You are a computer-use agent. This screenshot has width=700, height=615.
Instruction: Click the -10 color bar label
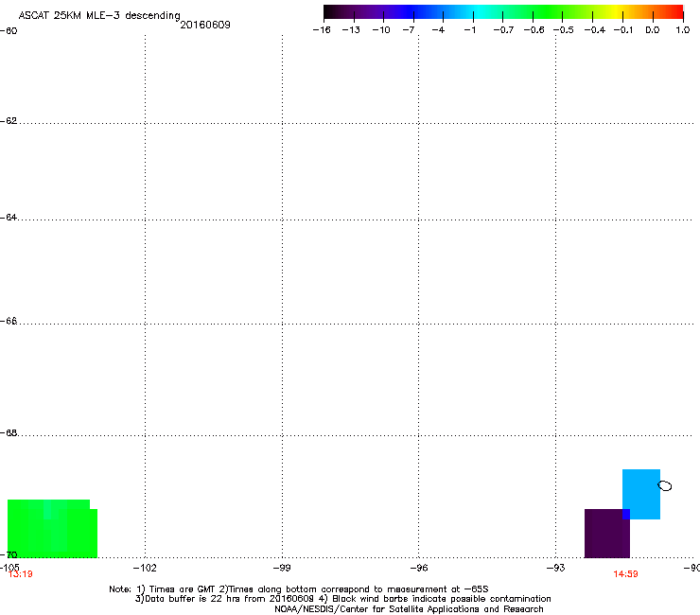click(381, 30)
